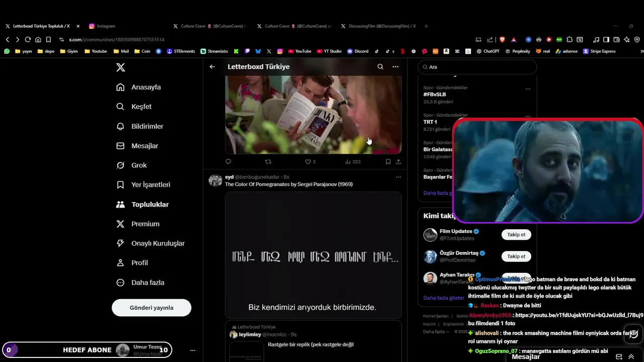
Task: View analytics showing 223 views
Action: coord(353,161)
